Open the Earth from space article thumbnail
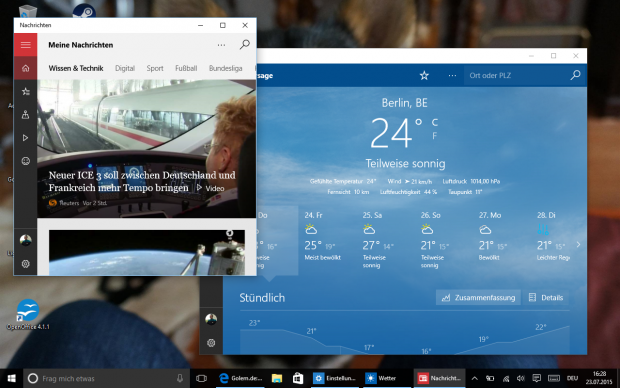 [x=147, y=252]
